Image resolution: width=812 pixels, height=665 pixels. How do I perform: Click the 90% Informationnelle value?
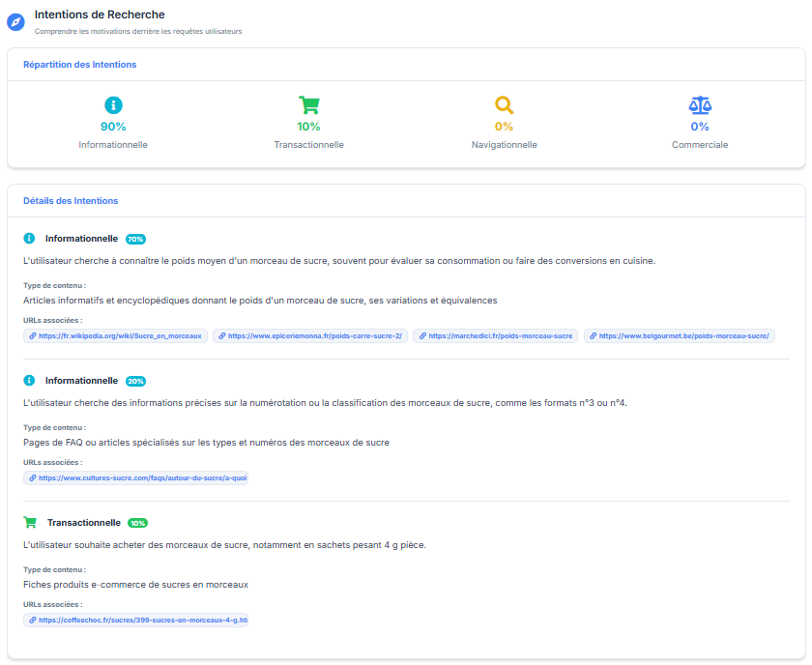(x=113, y=127)
